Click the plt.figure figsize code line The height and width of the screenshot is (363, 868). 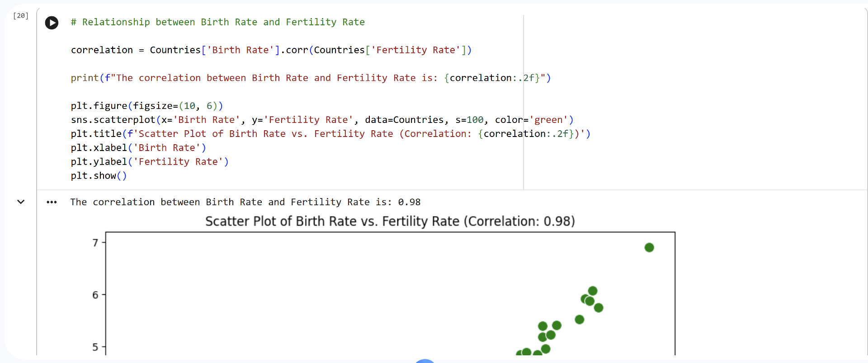[147, 106]
